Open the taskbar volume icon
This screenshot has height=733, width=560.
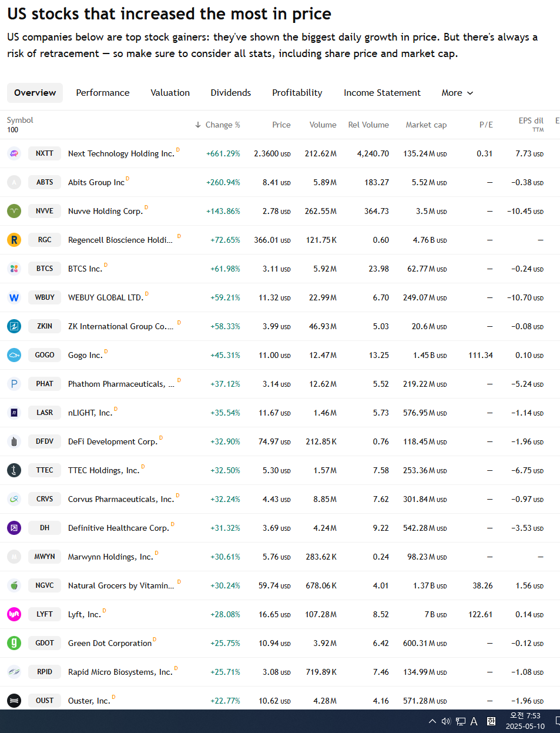(x=446, y=721)
